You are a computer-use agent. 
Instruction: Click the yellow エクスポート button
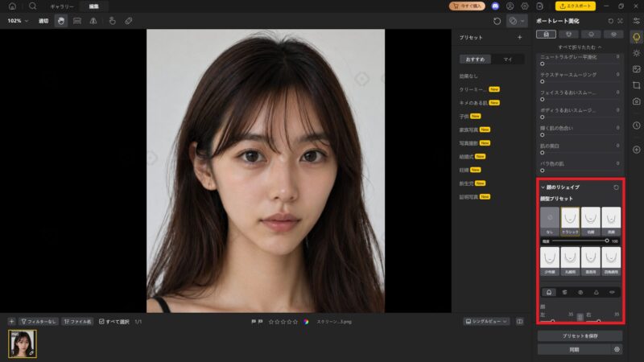(x=575, y=6)
